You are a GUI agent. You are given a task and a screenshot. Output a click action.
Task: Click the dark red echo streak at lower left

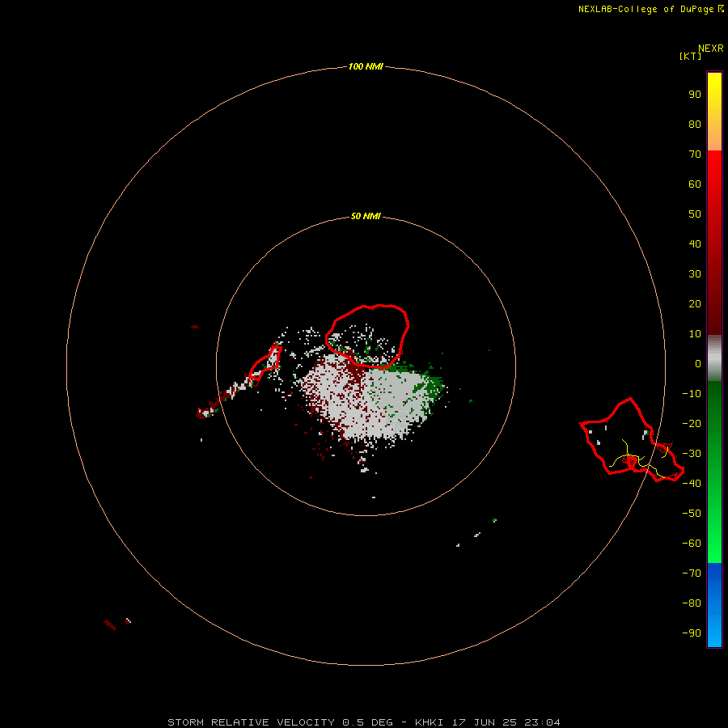point(110,625)
